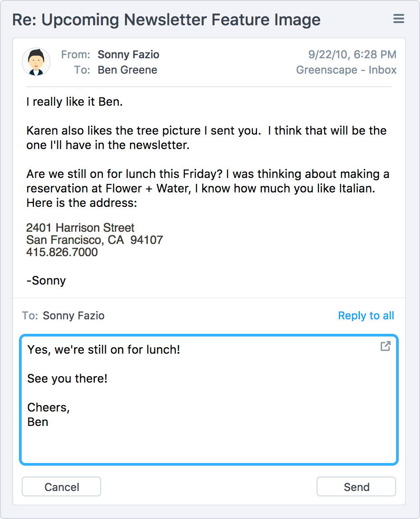
Task: Switch reply mode with Reply to all
Action: click(366, 316)
